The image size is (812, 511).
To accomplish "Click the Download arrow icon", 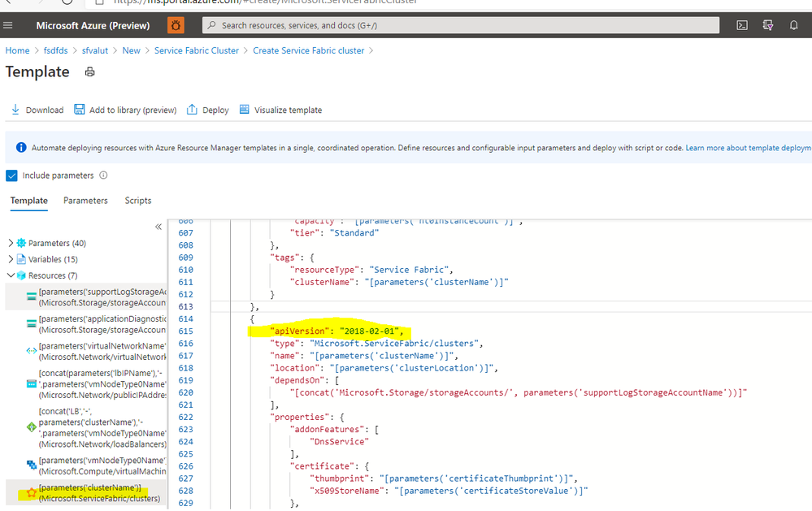I will tap(15, 109).
